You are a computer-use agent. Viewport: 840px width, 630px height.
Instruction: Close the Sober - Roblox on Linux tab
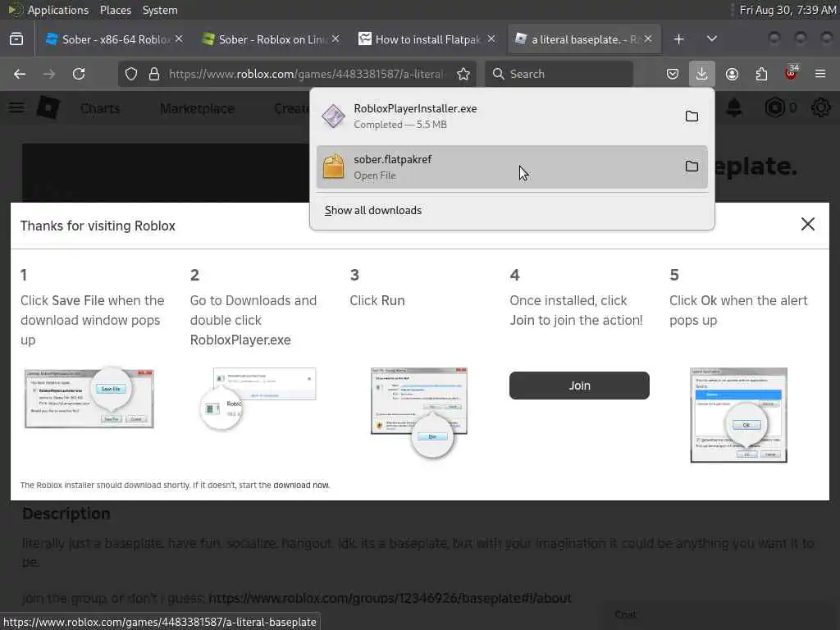[336, 39]
